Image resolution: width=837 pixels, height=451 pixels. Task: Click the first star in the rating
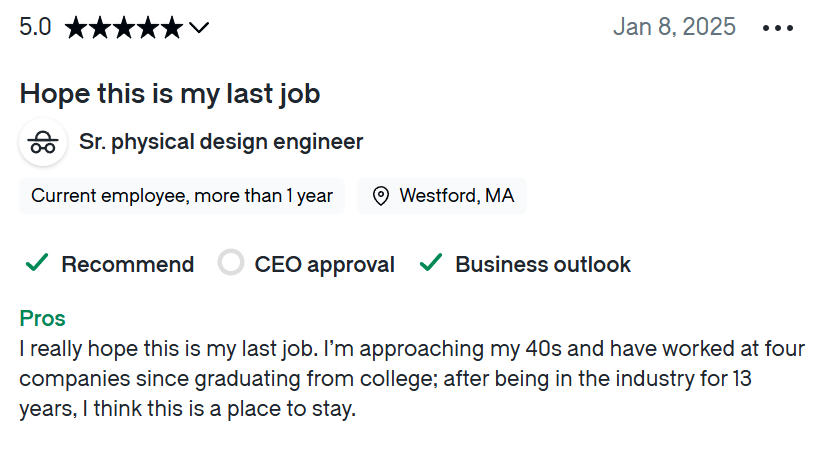click(75, 28)
